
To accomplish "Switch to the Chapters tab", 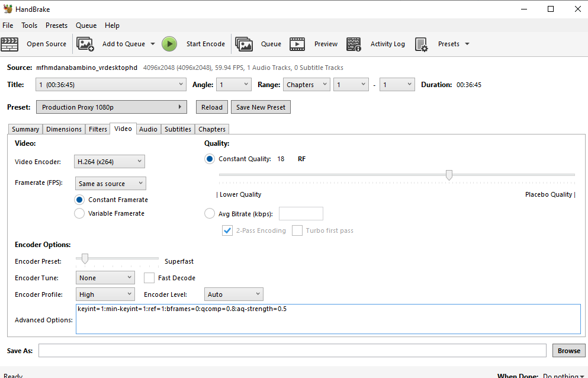I will click(x=212, y=129).
